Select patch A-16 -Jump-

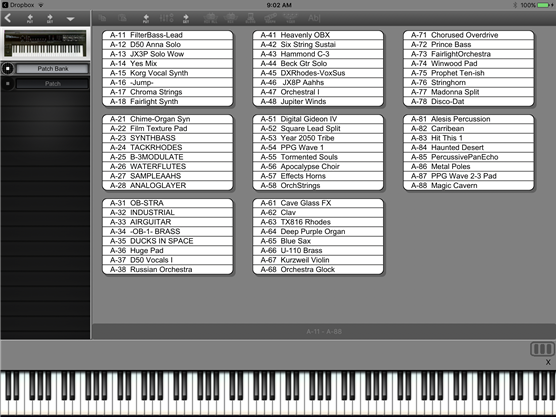click(167, 83)
